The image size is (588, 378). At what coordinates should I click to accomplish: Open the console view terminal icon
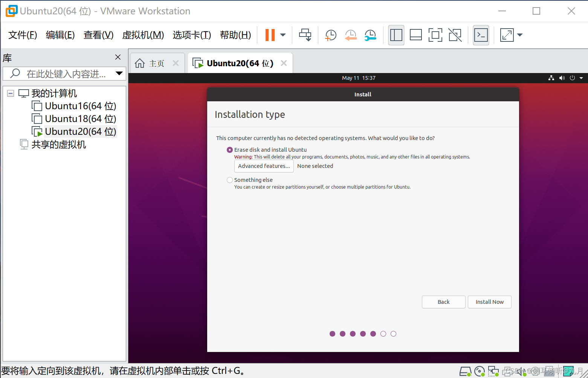(481, 35)
